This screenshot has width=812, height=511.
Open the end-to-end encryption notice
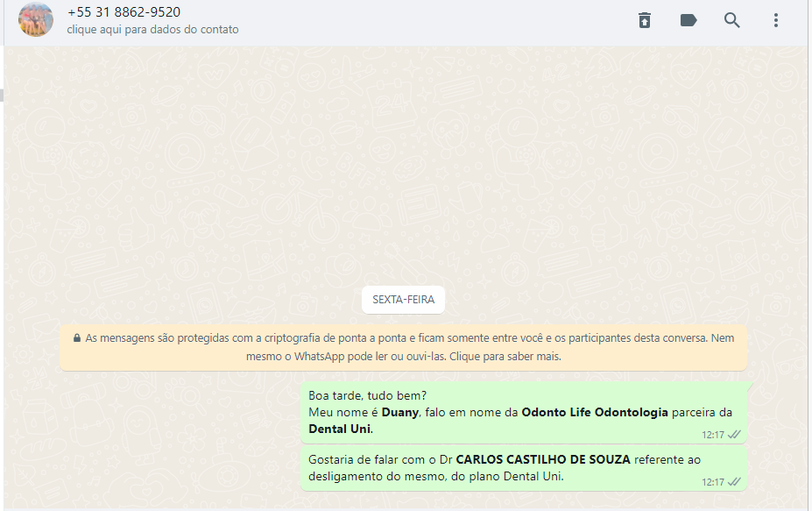coord(404,347)
